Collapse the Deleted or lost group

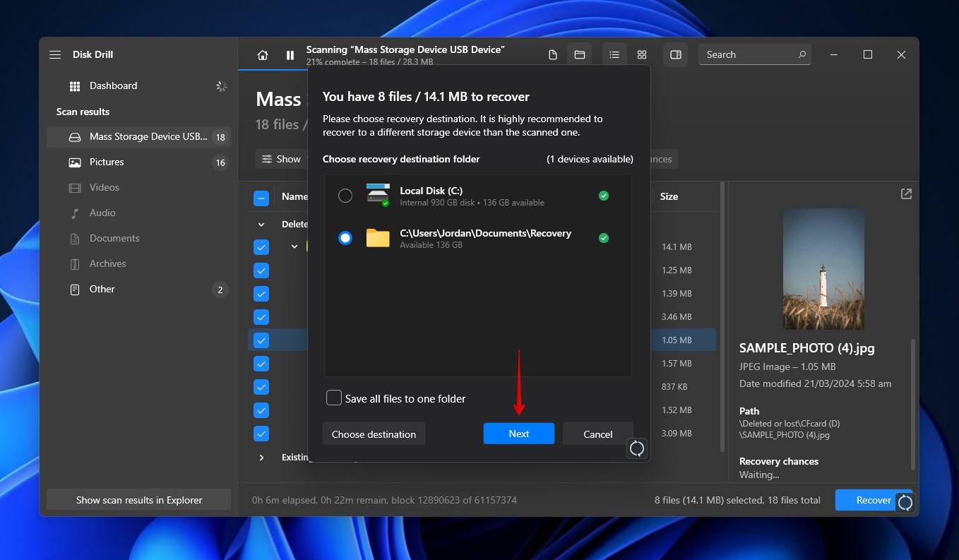[x=261, y=225]
